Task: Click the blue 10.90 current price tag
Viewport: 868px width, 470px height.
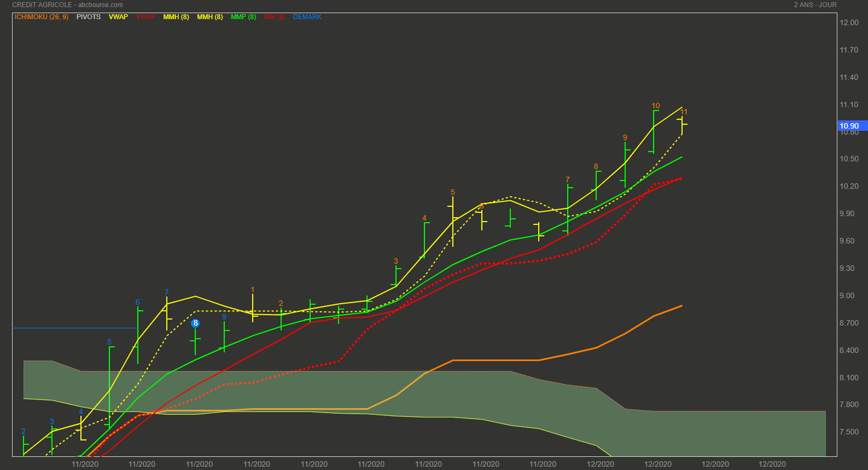Action: click(x=849, y=126)
